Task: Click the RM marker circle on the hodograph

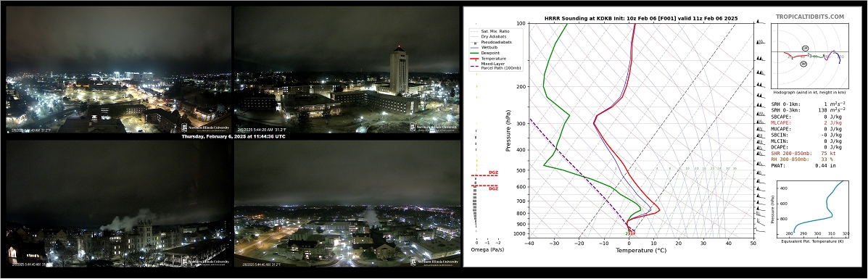Action: point(803,64)
